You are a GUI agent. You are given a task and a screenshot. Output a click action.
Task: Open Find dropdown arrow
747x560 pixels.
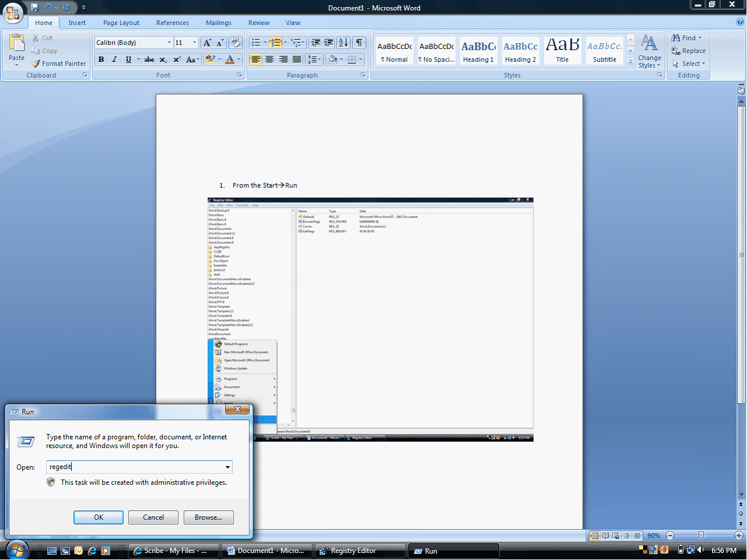[700, 38]
